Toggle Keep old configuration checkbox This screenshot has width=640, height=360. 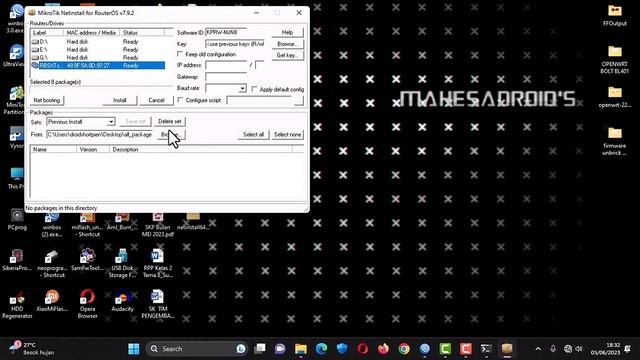tap(180, 54)
